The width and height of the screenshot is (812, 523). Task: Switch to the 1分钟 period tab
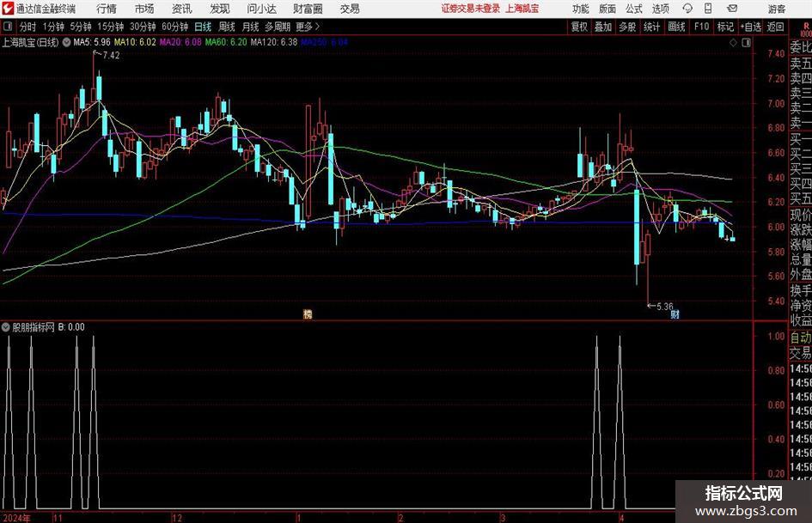pos(53,27)
